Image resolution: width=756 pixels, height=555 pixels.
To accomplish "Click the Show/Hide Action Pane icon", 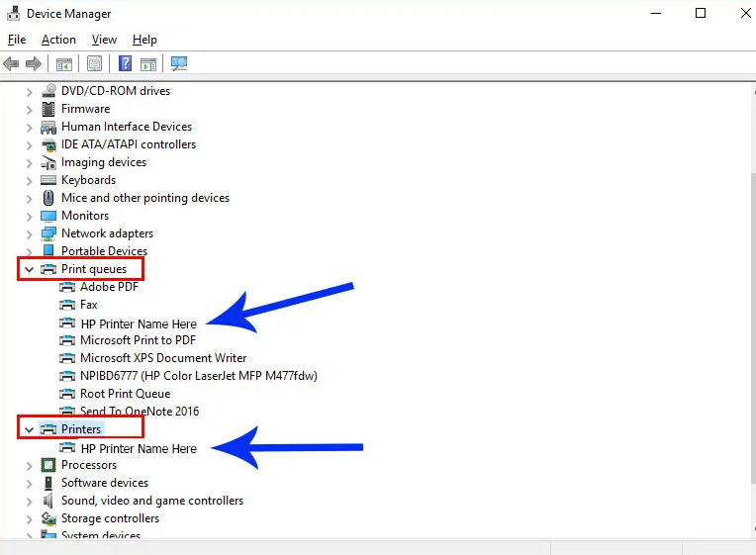I will pyautogui.click(x=148, y=64).
